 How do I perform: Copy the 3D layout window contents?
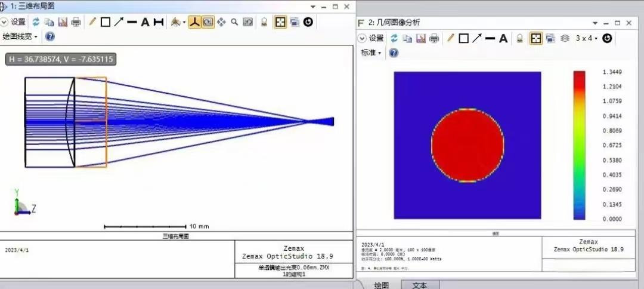(x=49, y=22)
